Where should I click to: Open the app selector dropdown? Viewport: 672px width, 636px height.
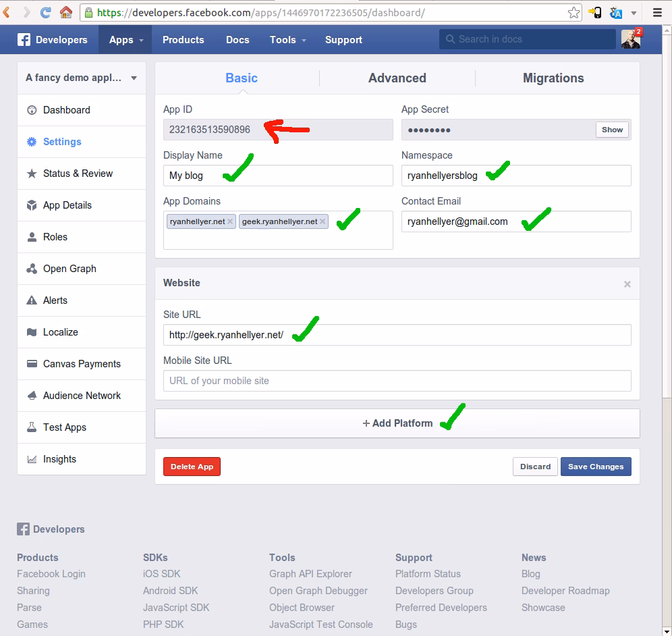point(82,78)
